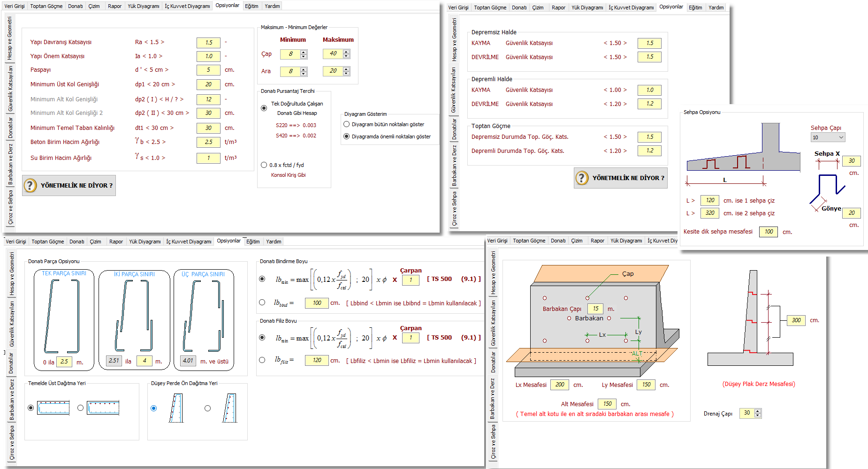This screenshot has width=868, height=469.
Task: Switch to Barbakan ve Derz side tab in Donatı Parça window
Action: pyautogui.click(x=12, y=400)
